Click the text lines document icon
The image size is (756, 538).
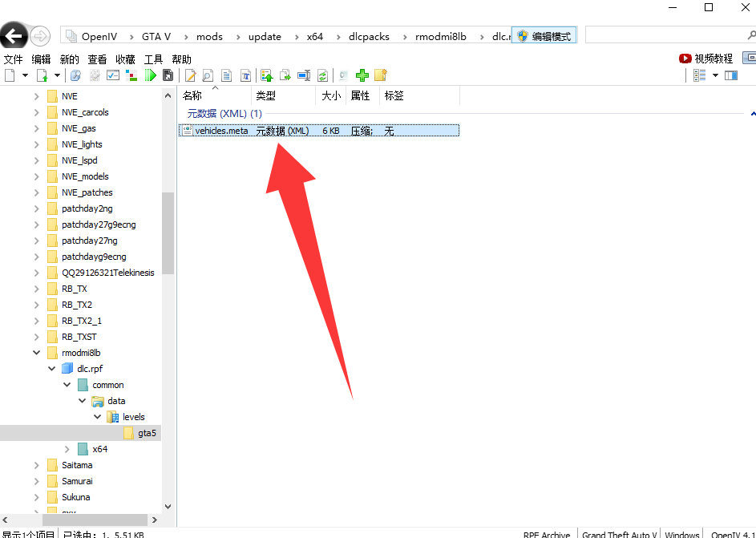(x=226, y=75)
